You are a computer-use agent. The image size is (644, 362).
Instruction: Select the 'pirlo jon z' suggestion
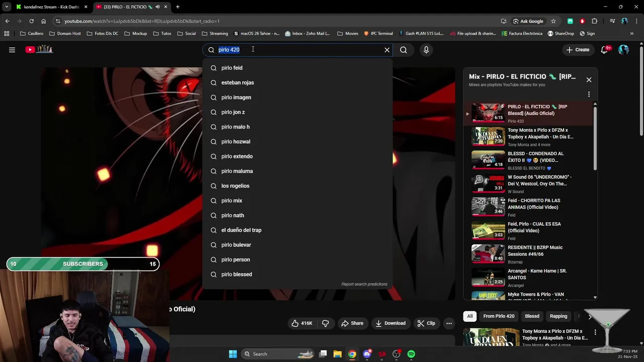297,112
